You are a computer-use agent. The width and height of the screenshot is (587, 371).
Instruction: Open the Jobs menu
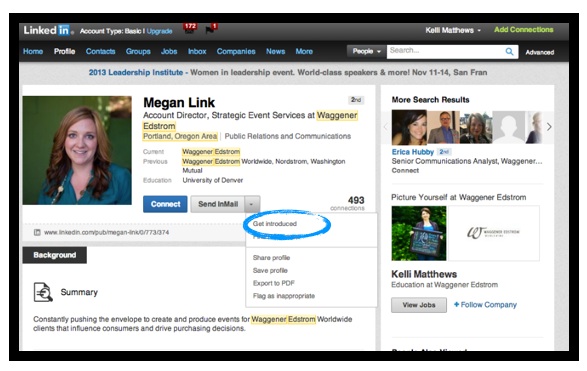coord(169,51)
